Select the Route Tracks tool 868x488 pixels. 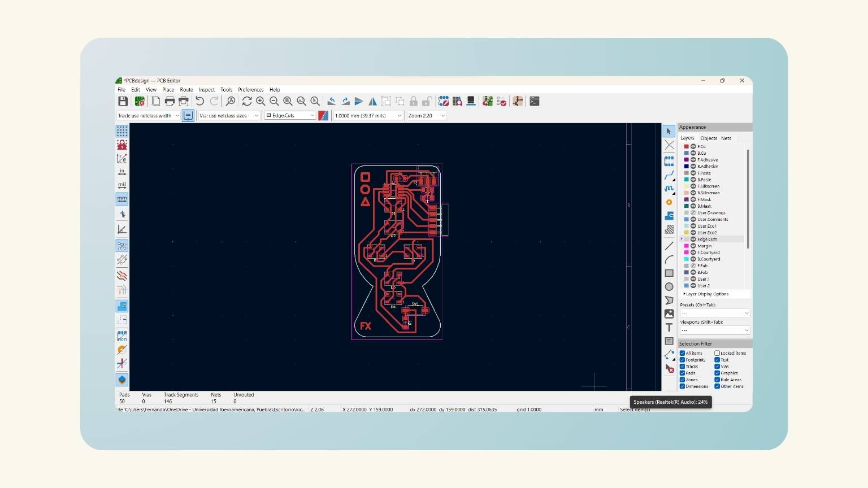669,175
